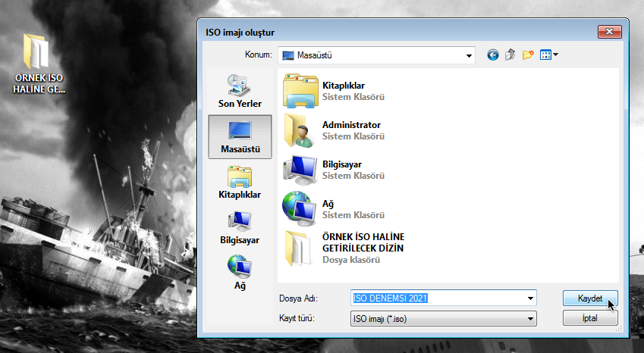Click Kaydet to save the ISO image
Image resolution: width=644 pixels, height=353 pixels.
click(x=590, y=298)
